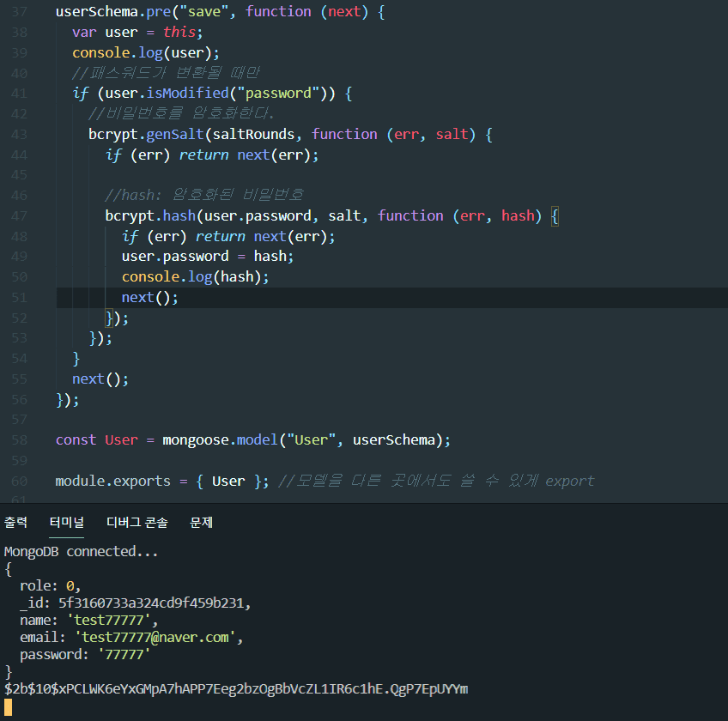Click the email 'test77777@naver.com' in terminal
Screen dimensions: 728x721
pos(155,638)
